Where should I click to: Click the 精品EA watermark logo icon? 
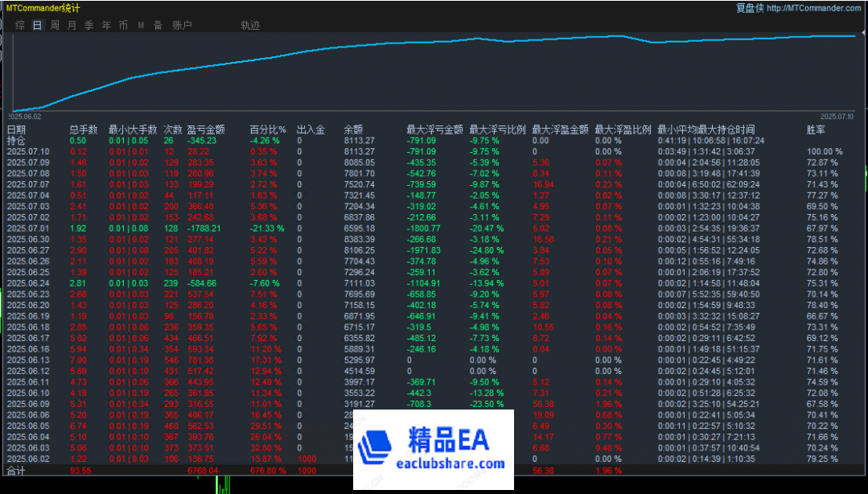pos(381,449)
